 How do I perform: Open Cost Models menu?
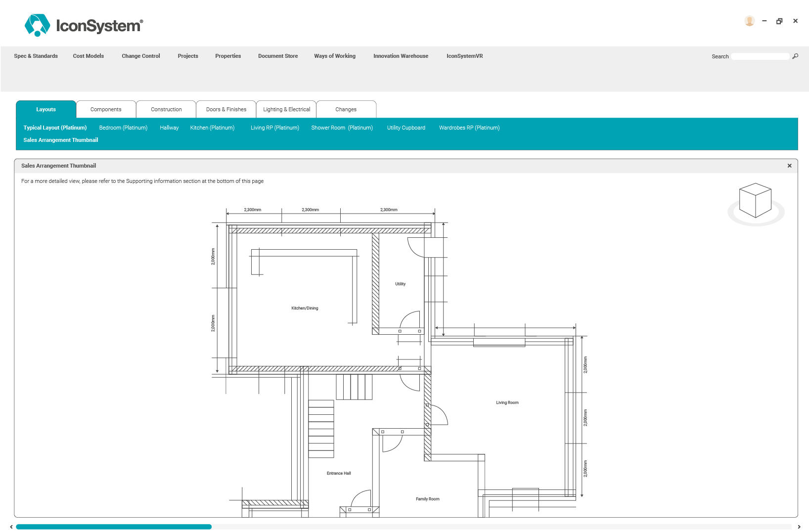(x=89, y=56)
